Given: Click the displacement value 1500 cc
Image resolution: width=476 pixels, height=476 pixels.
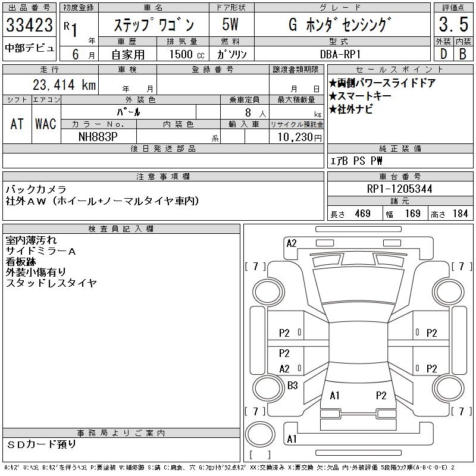Looking at the screenshot, I should (x=187, y=54).
